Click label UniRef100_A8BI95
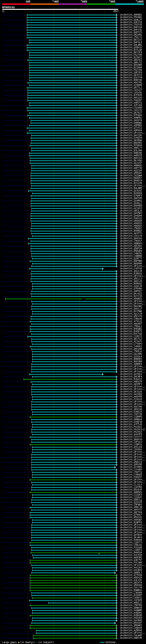This screenshot has width=146, height=644. [131, 638]
